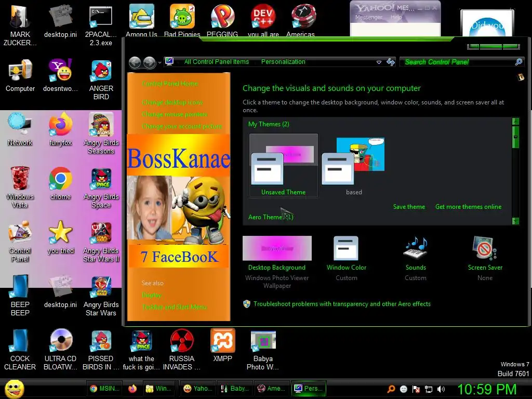Refresh the Control Panel address bar
This screenshot has width=532, height=399.
tap(391, 62)
